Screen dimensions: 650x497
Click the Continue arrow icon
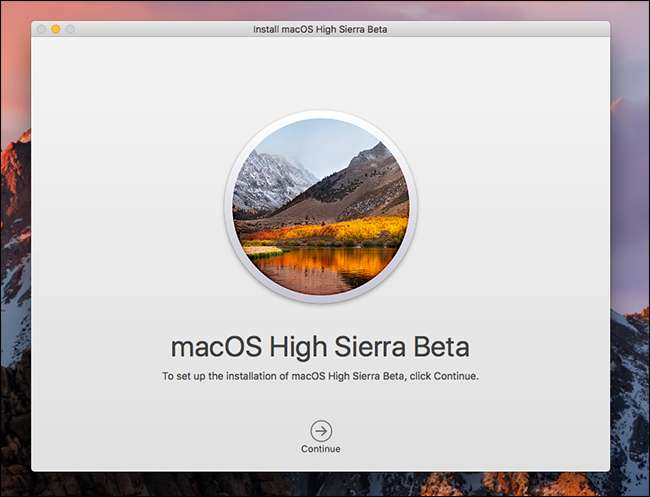point(321,431)
